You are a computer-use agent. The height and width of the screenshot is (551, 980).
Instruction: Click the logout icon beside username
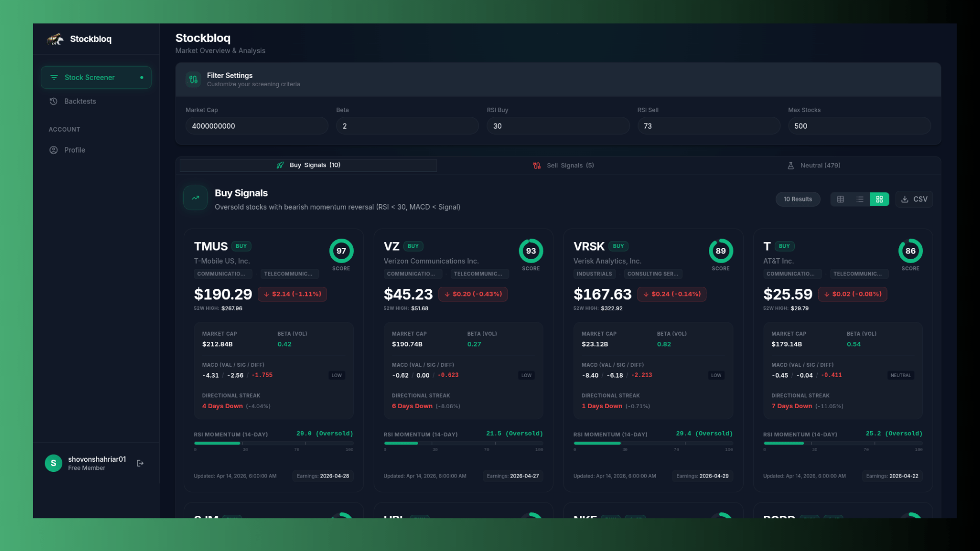(140, 463)
